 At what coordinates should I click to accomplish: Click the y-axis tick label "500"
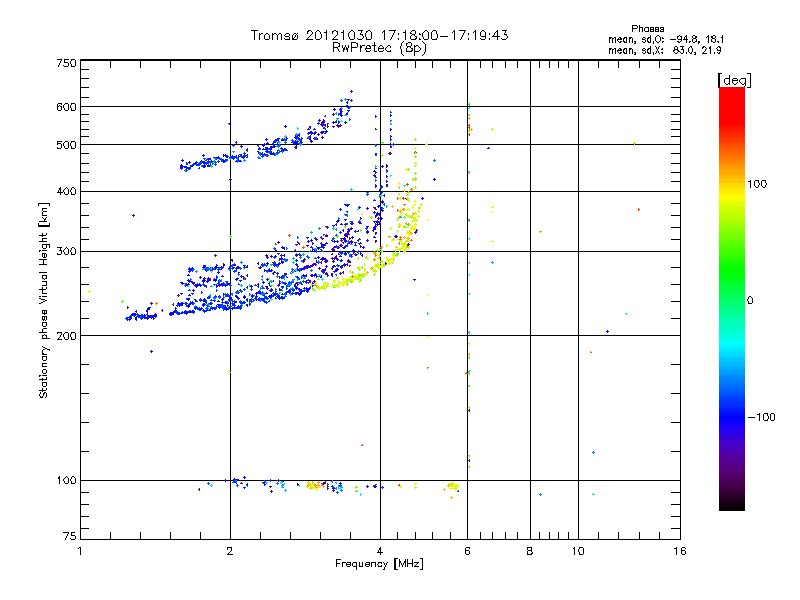[67, 145]
